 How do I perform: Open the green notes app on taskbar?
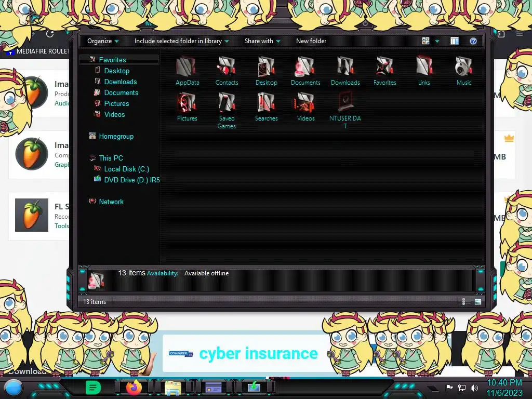click(94, 388)
